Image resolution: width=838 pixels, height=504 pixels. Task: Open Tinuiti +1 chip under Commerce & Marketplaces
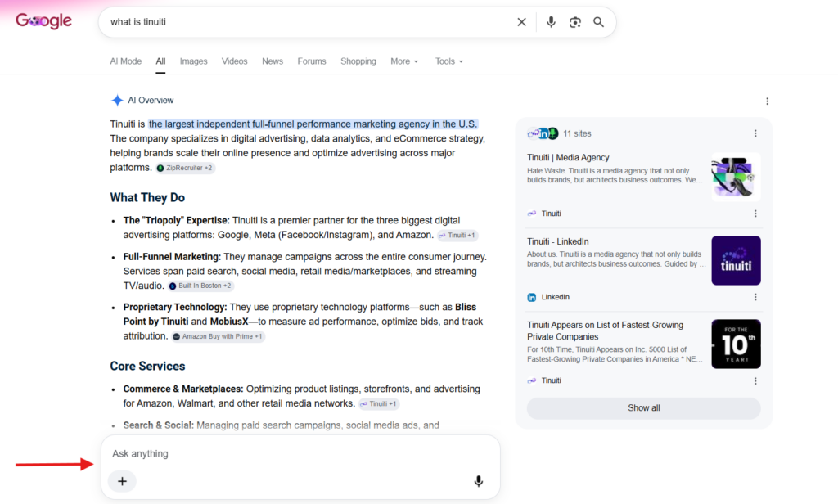[x=379, y=404]
